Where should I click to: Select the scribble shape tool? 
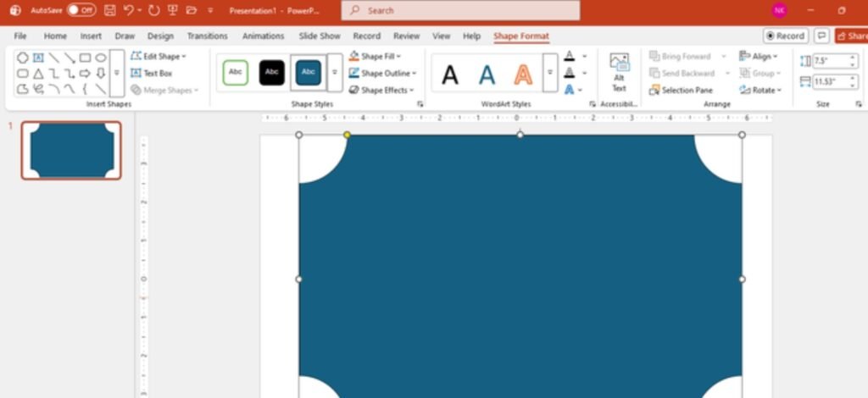click(38, 89)
